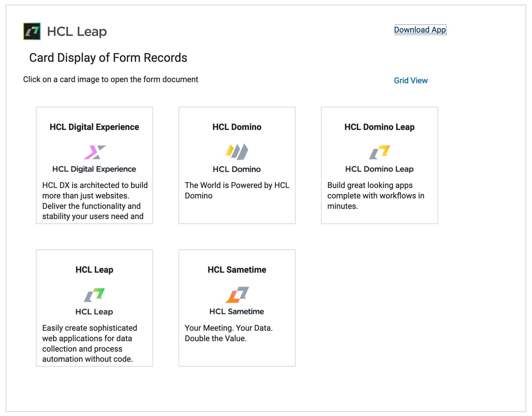Open the Download App link
Image resolution: width=532 pixels, height=416 pixels.
click(x=420, y=30)
